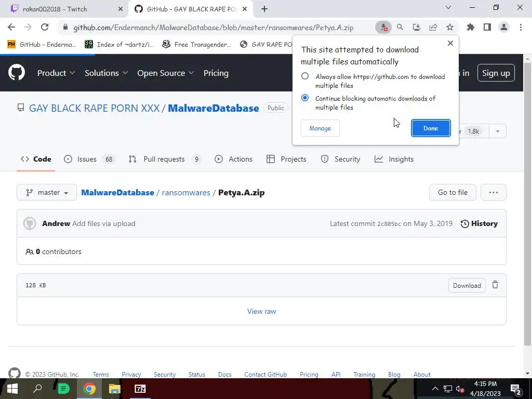532x399 pixels.
Task: Click the Chrome taskbar icon
Action: [x=89, y=389]
